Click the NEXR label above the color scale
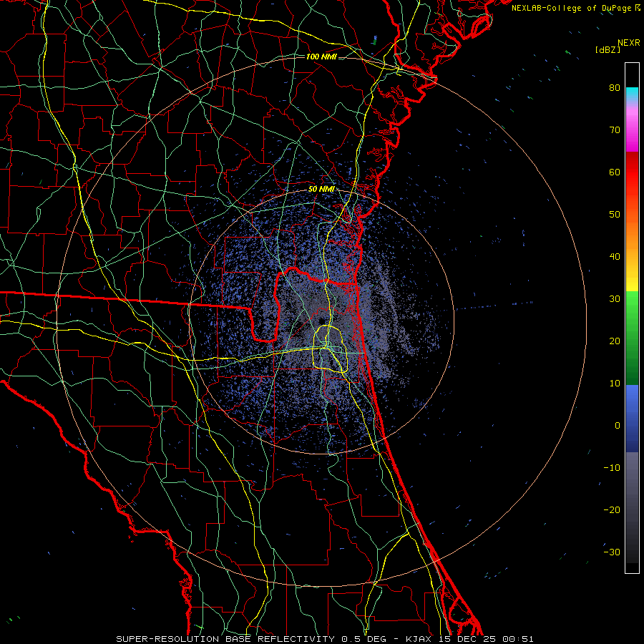Image resolution: width=644 pixels, height=644 pixels. [628, 43]
